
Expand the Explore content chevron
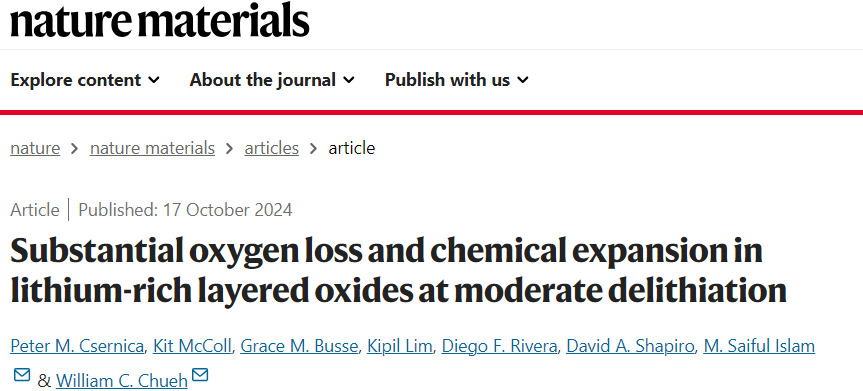154,80
